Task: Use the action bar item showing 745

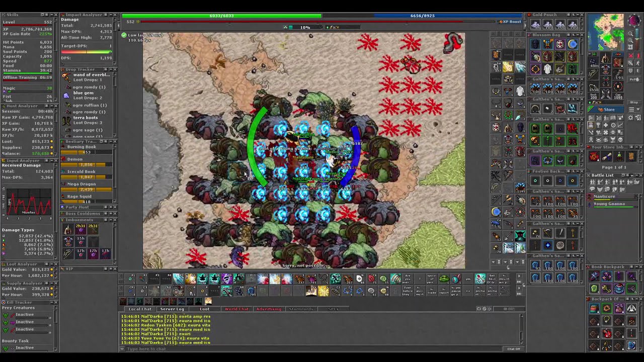Action: click(x=312, y=279)
